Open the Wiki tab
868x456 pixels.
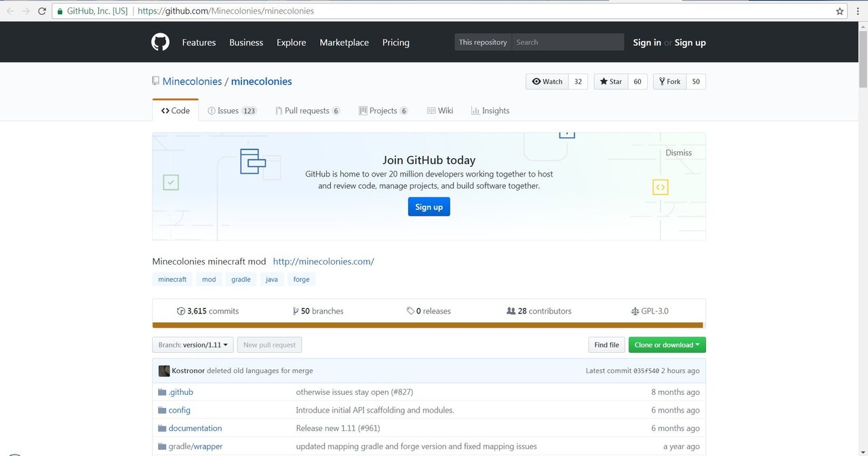(x=440, y=111)
